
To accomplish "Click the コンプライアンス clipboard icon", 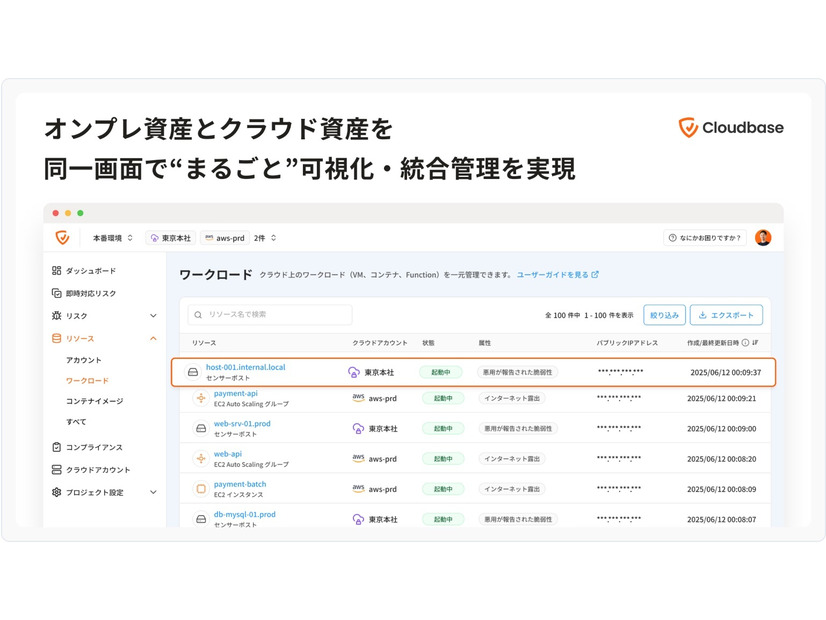I will [57, 447].
